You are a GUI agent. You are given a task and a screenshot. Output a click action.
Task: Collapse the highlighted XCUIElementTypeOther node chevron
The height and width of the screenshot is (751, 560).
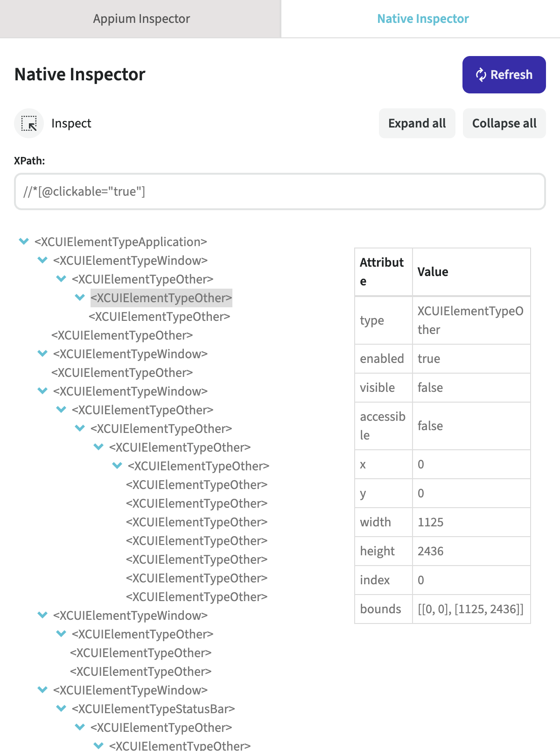pyautogui.click(x=80, y=298)
